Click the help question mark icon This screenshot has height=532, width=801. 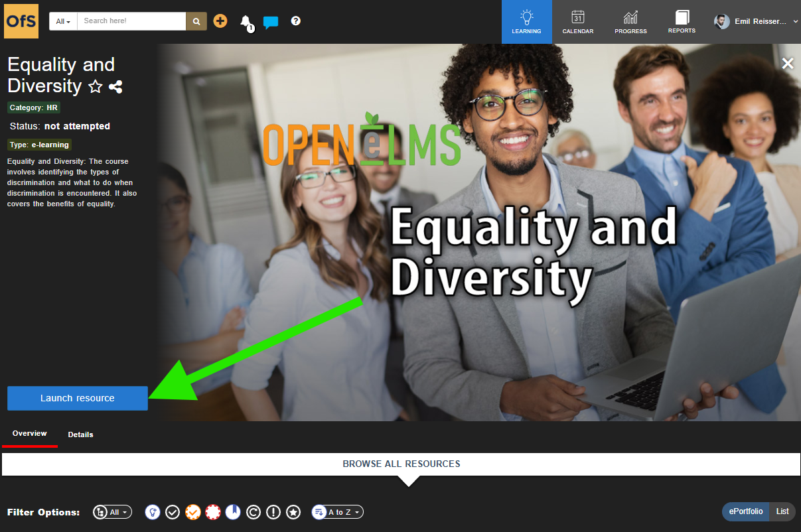coord(296,21)
